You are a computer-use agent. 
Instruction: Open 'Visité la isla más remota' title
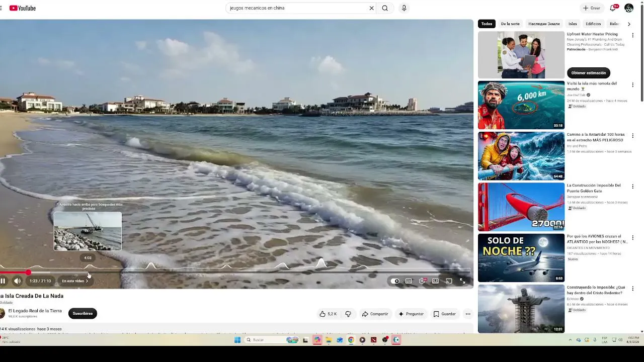[592, 86]
